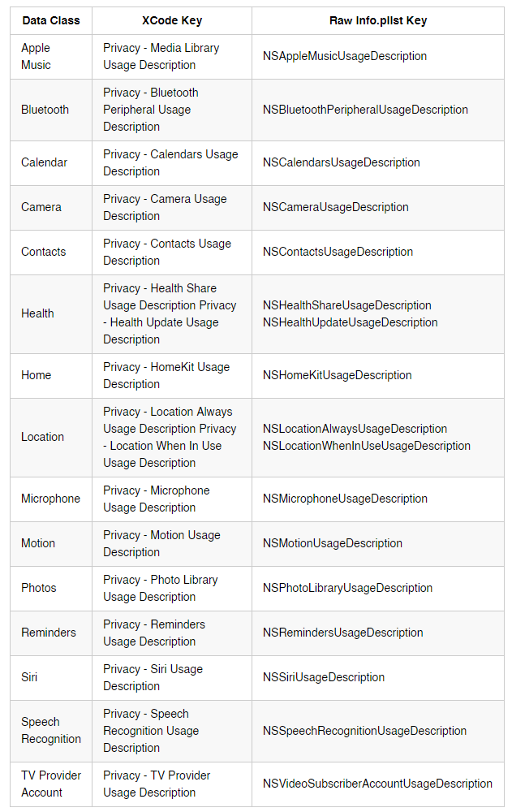Image resolution: width=512 pixels, height=812 pixels.
Task: Select NSVideoSubscriberAccountUsageDescription text
Action: click(377, 784)
